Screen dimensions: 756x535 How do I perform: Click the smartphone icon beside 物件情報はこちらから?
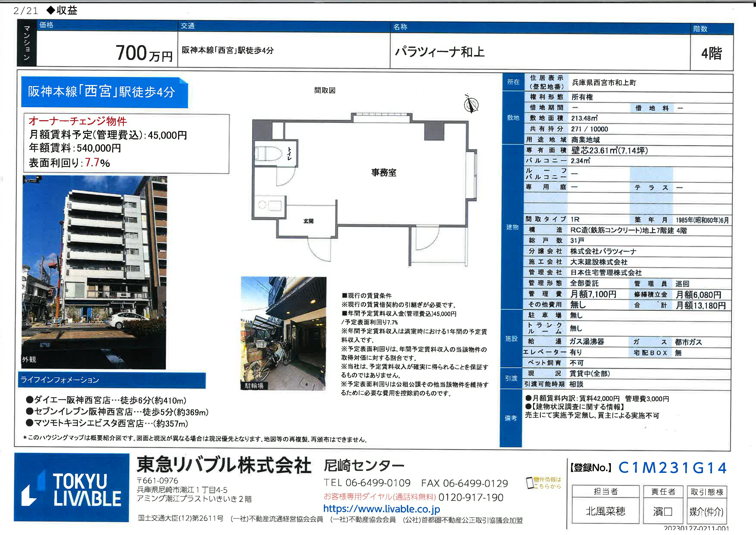tap(529, 483)
